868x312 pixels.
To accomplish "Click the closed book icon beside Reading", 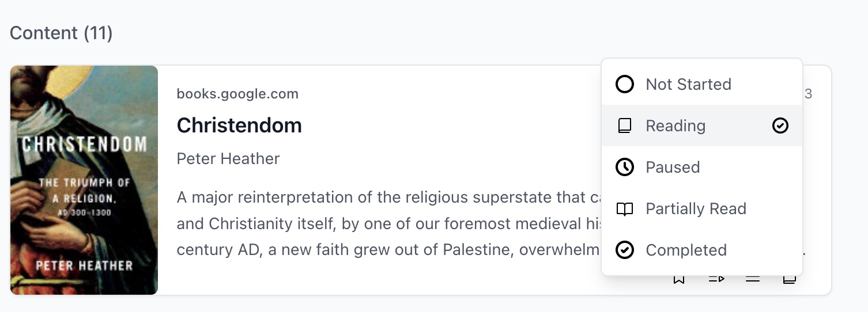I will (x=625, y=125).
